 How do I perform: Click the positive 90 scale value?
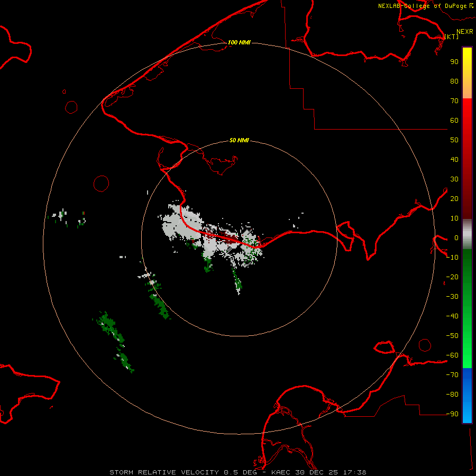pyautogui.click(x=454, y=62)
